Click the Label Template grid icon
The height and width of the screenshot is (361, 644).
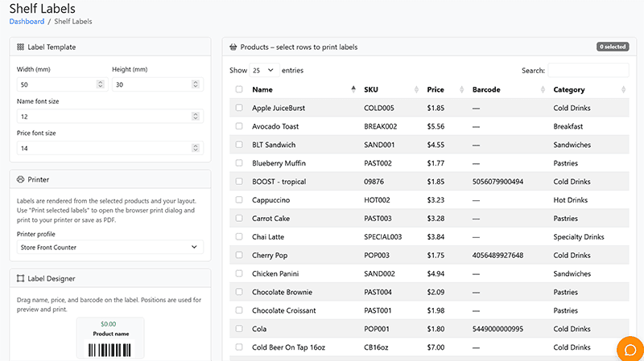point(20,47)
